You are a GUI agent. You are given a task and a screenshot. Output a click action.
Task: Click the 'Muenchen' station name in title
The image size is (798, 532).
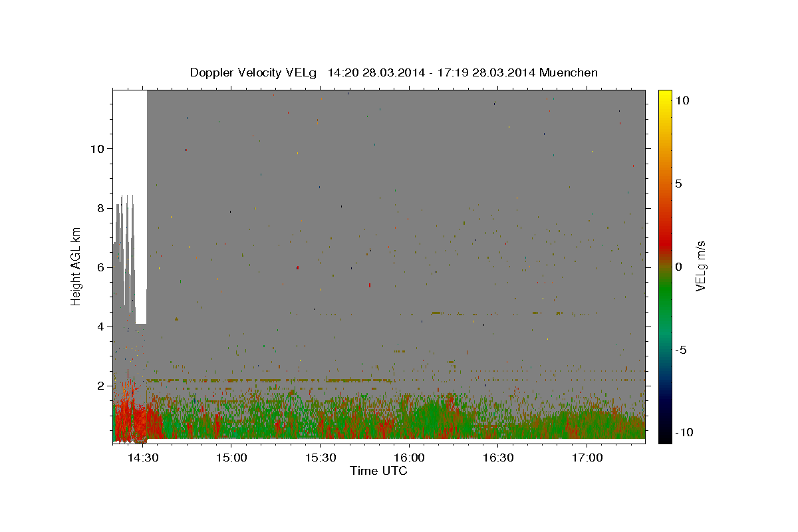569,72
